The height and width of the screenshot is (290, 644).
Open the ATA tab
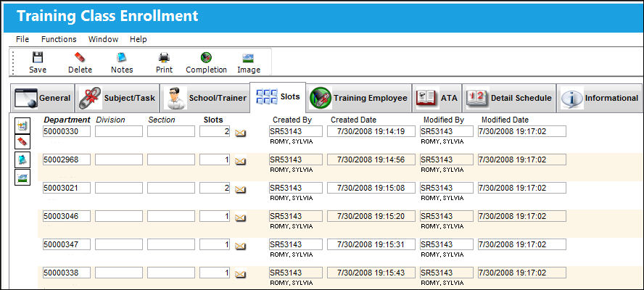click(437, 98)
